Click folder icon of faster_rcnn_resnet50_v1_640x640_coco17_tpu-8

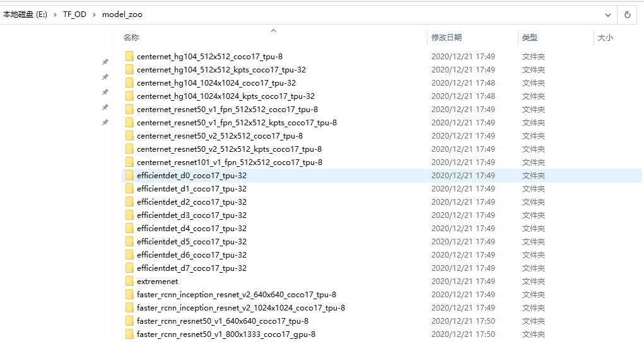[x=129, y=321]
